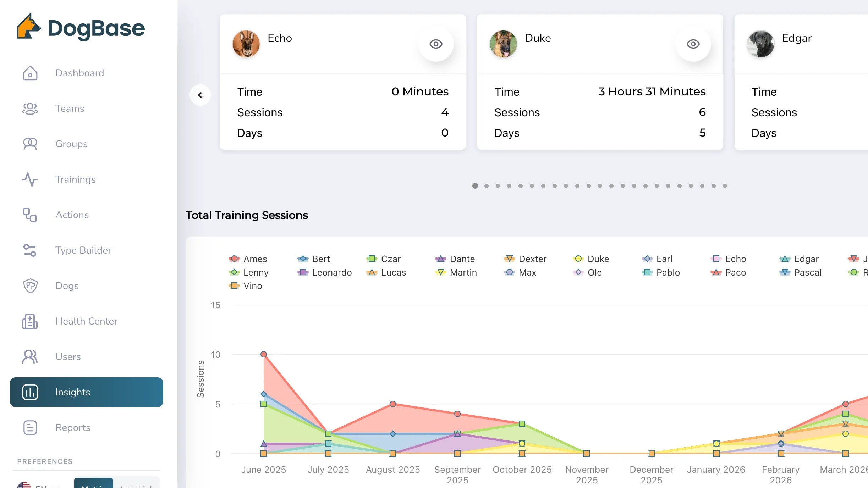Click the DogBase logo
Viewport: 868px width, 488px height.
pos(81,27)
